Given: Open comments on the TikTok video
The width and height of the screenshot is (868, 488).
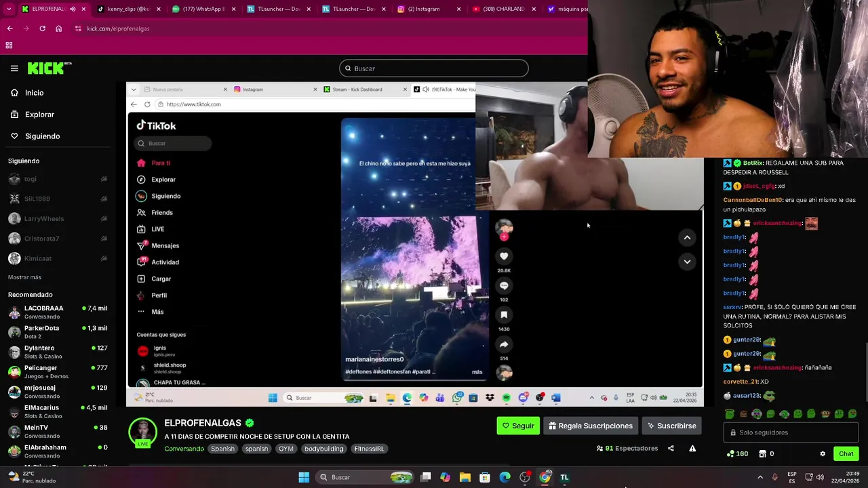Looking at the screenshot, I should pos(504,285).
